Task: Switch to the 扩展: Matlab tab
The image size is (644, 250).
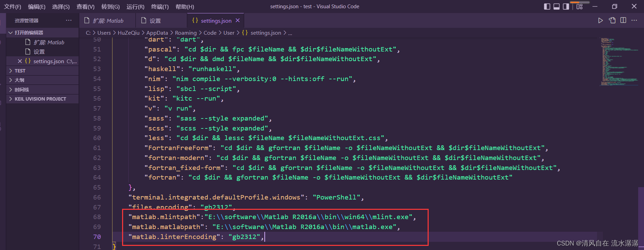Action: (x=108, y=21)
